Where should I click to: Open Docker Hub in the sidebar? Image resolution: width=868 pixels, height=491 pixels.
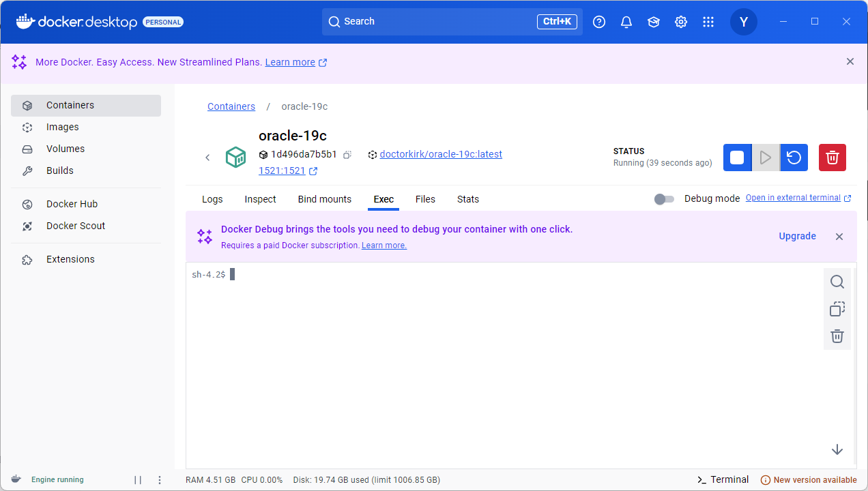(86, 205)
